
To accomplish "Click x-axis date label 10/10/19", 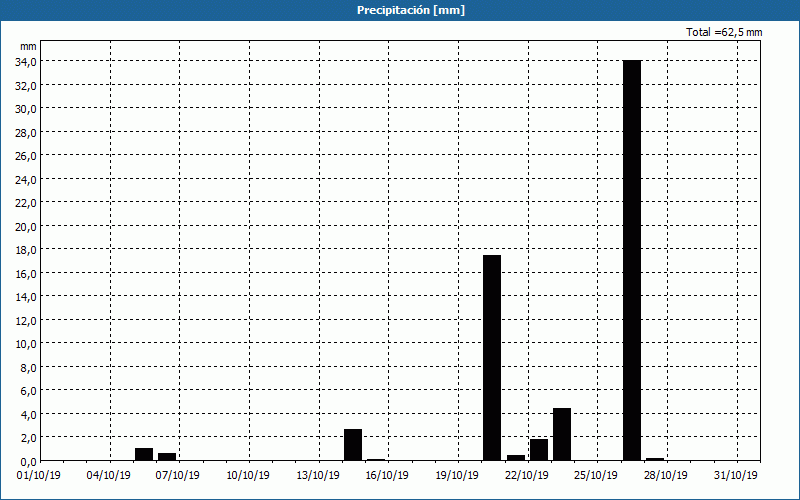I will (248, 476).
